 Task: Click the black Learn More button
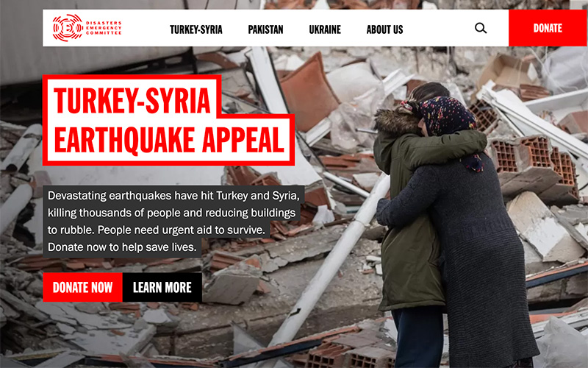click(x=162, y=287)
